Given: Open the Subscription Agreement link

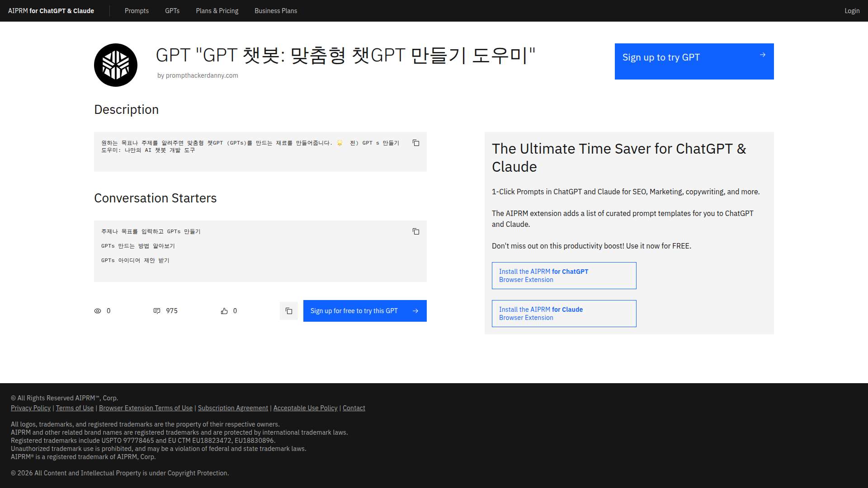Looking at the screenshot, I should [233, 408].
